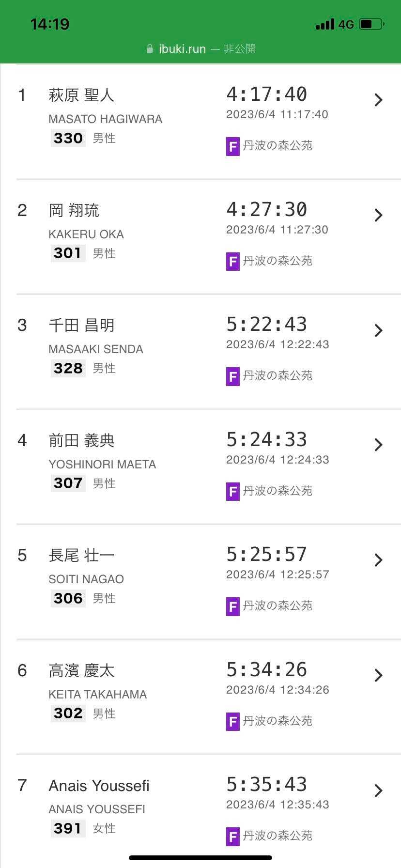Screen dimensions: 401x868
Task: Tap the purple F checkpoint icon for Masaaki Senda
Action: coord(232,376)
